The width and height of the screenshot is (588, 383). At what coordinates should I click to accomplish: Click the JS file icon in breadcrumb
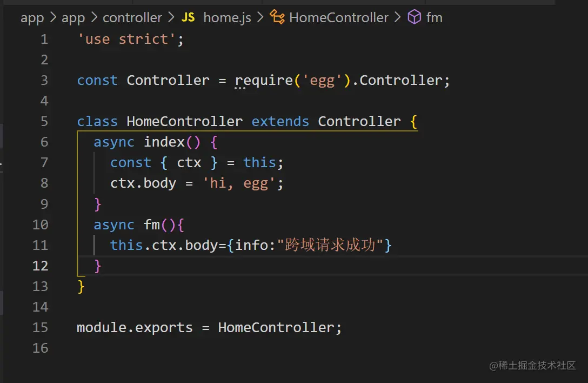[x=188, y=17]
